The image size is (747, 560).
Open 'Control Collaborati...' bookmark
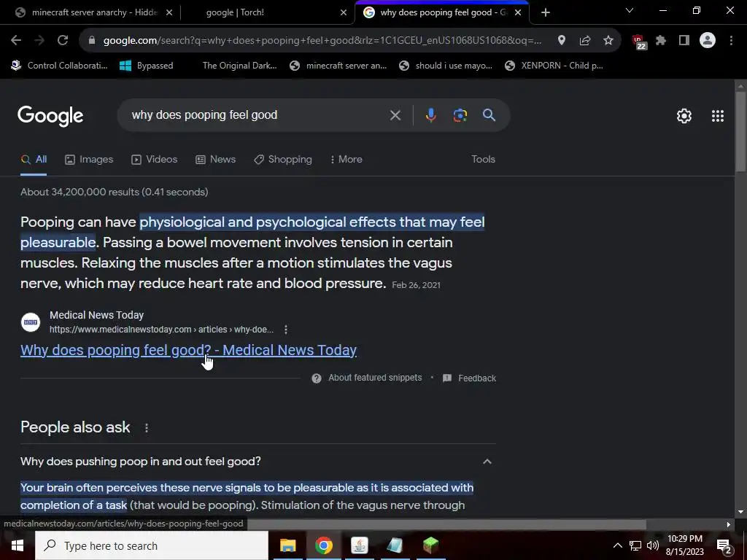[60, 66]
